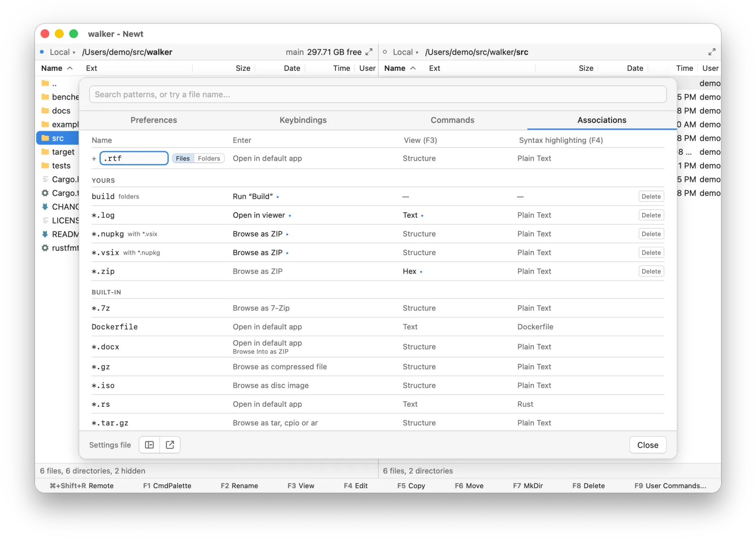This screenshot has width=756, height=539.
Task: Select the Associations tab
Action: [601, 120]
